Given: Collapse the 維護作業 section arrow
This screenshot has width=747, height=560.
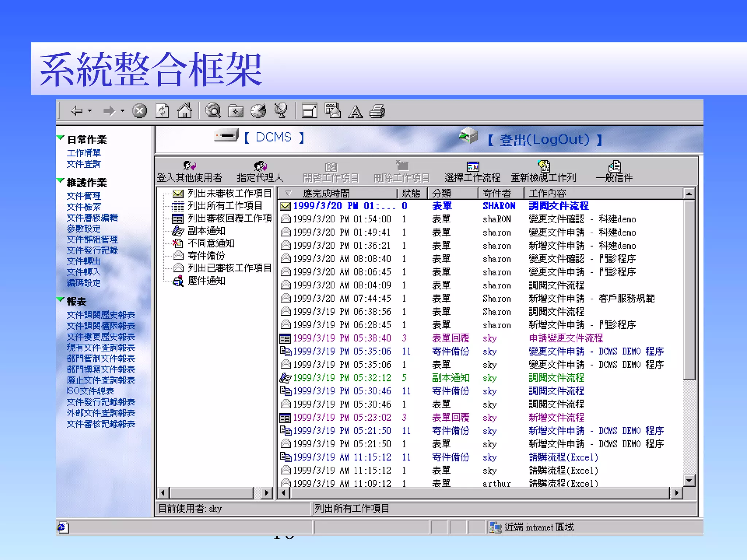Looking at the screenshot, I should pyautogui.click(x=61, y=180).
